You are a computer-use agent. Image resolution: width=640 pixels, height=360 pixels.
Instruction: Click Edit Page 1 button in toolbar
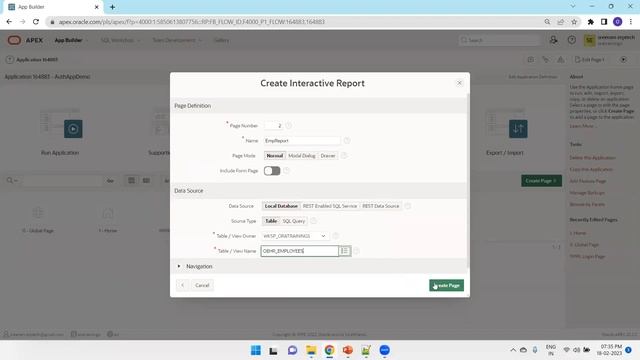click(x=589, y=60)
